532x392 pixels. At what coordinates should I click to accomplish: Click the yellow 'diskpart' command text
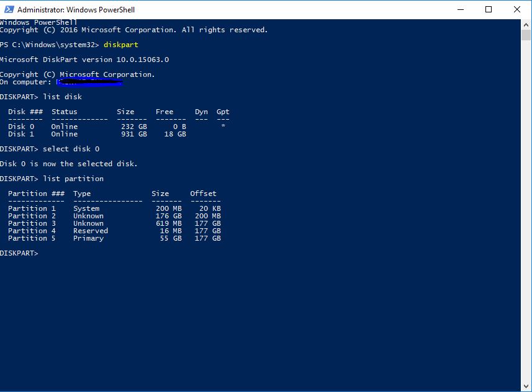coord(121,45)
